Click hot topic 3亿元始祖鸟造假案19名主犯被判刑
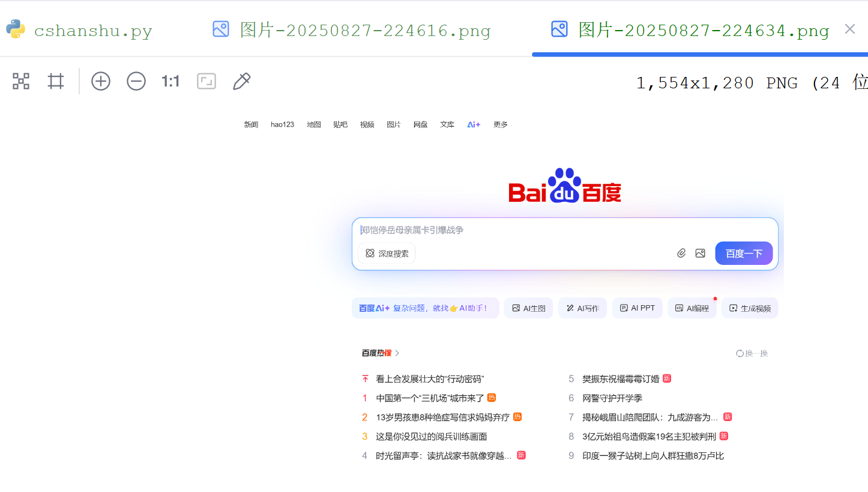This screenshot has width=868, height=492. [x=649, y=437]
